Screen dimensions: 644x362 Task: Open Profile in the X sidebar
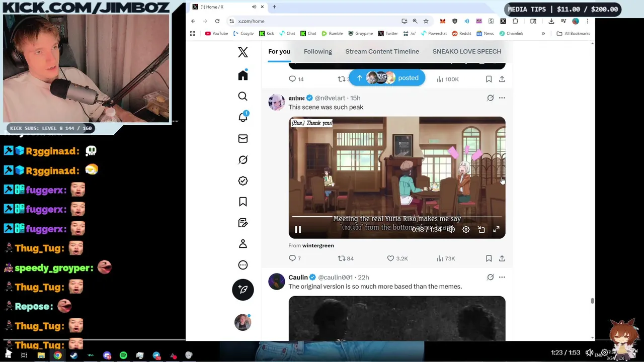coord(243,244)
